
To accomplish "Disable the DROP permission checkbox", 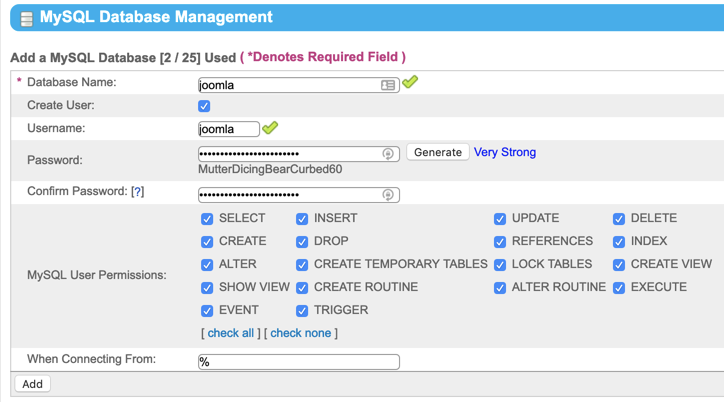I will [302, 242].
